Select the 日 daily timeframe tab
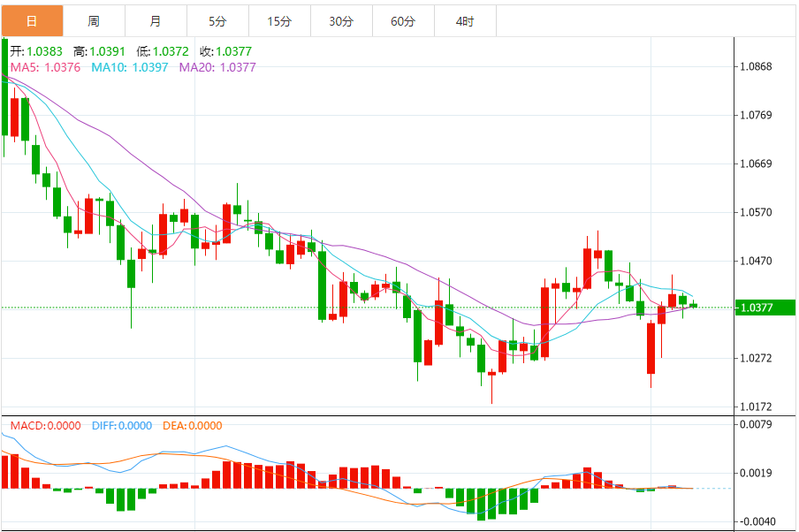Screen dimensions: 799x532 [x=32, y=21]
